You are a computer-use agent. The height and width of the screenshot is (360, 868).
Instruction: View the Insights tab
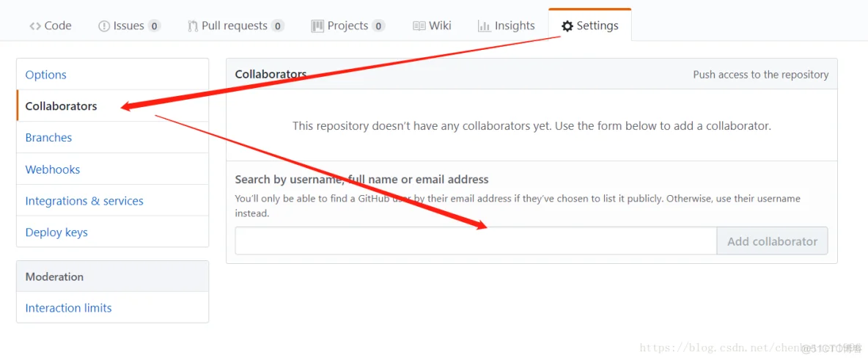507,26
